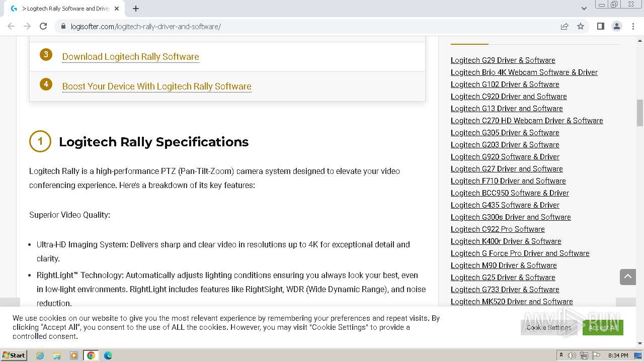Open Logitech G13 Driver and Software
The height and width of the screenshot is (362, 644).
pos(507,108)
